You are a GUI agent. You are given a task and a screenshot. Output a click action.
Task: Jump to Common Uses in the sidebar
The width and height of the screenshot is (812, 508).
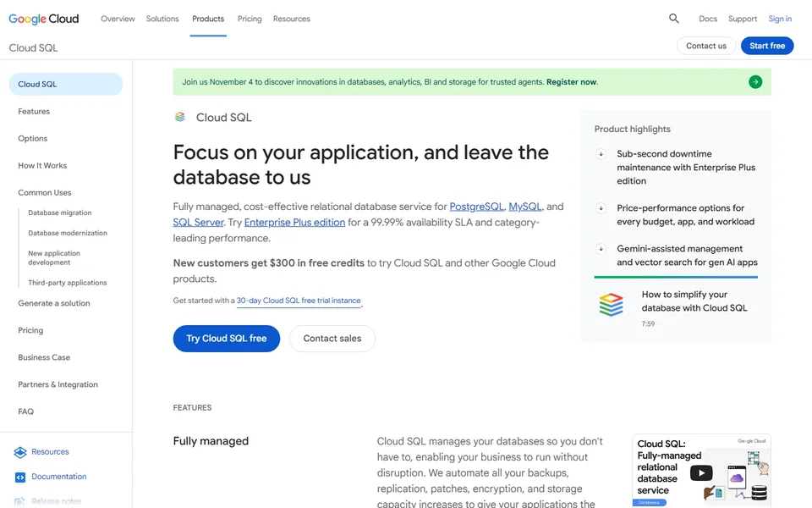45,192
